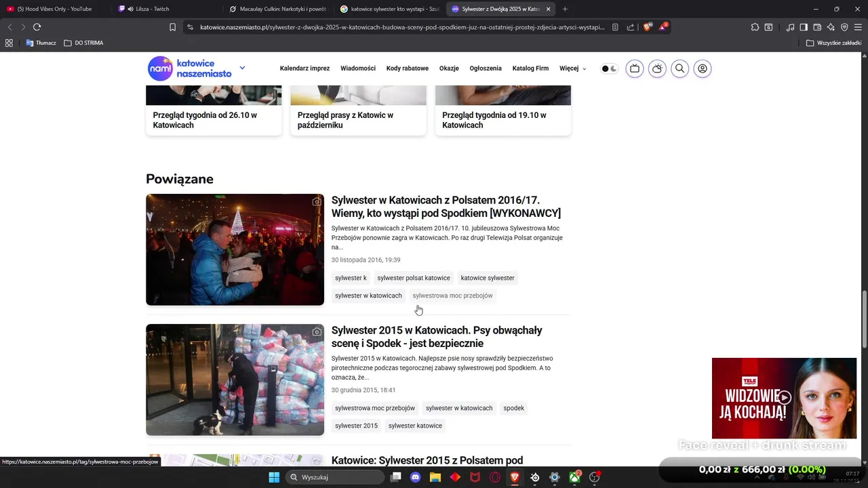This screenshot has height=488, width=868.
Task: Open the Leo AI sparkle icon
Action: coord(831,27)
